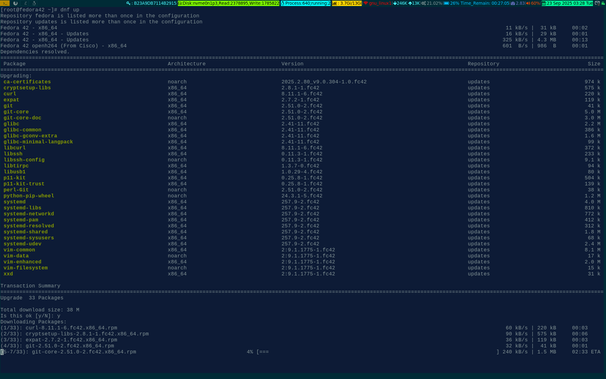Click the key icon beside the hash string

pos(128,3)
